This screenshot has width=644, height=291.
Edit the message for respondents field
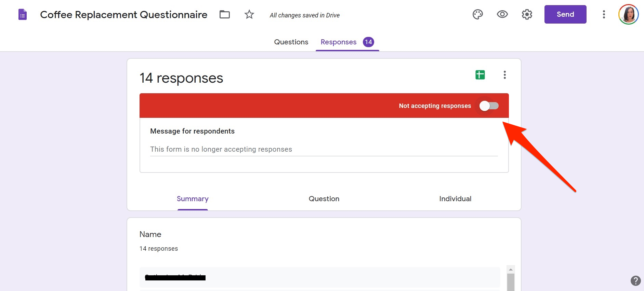(x=324, y=149)
